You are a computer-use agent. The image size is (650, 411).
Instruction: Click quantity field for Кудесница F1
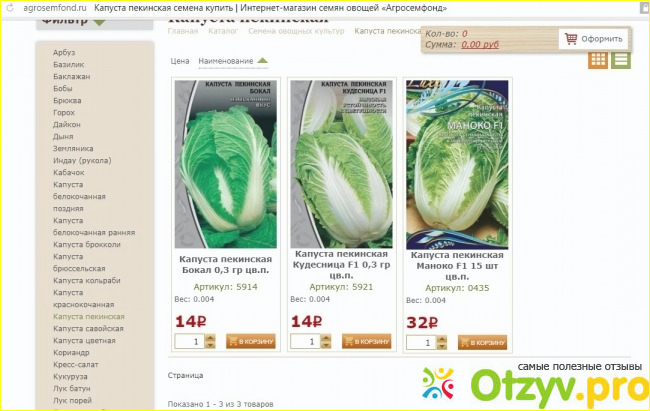coord(306,341)
